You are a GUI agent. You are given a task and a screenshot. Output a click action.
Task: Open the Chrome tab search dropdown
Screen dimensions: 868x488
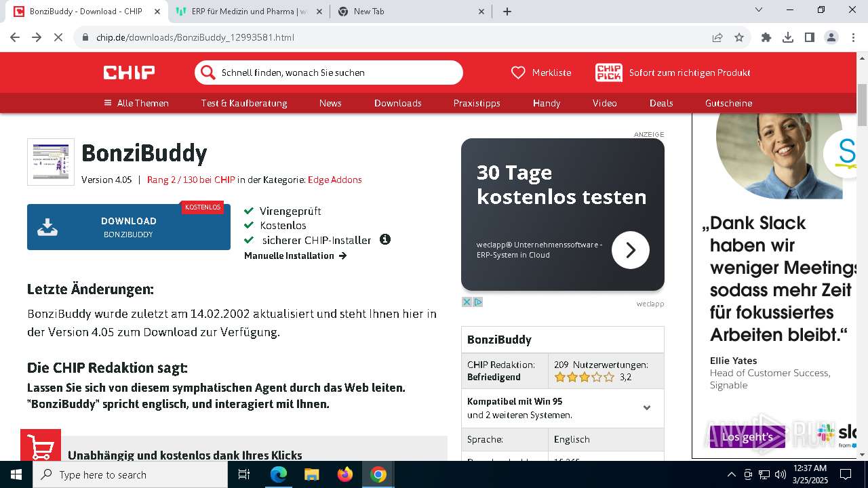759,9
